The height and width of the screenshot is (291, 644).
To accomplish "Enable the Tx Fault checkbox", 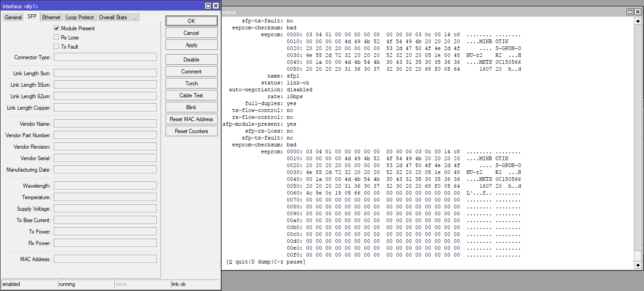I will (56, 47).
